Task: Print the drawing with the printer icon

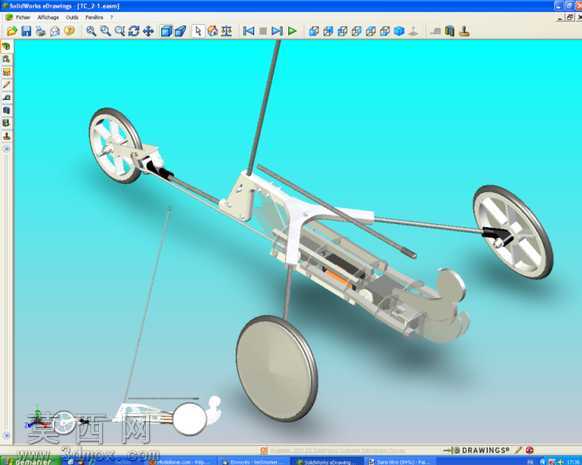Action: pos(40,31)
